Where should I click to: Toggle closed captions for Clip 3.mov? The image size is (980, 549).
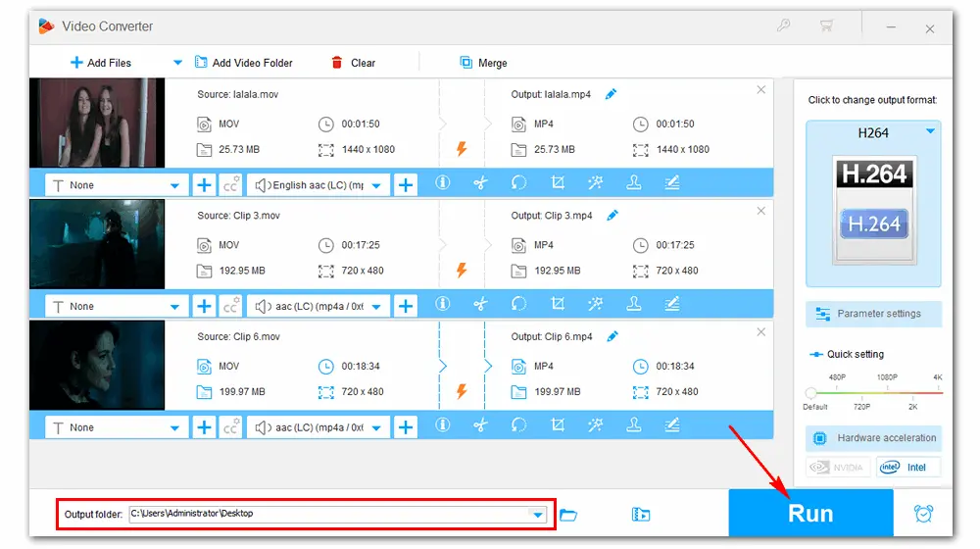(230, 306)
